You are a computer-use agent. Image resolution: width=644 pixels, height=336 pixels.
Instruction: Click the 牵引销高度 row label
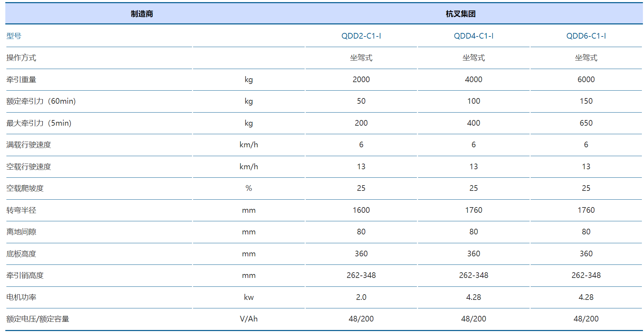[x=25, y=275]
